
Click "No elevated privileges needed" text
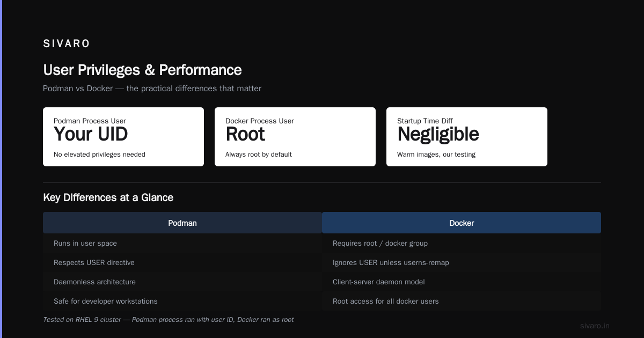(x=99, y=155)
